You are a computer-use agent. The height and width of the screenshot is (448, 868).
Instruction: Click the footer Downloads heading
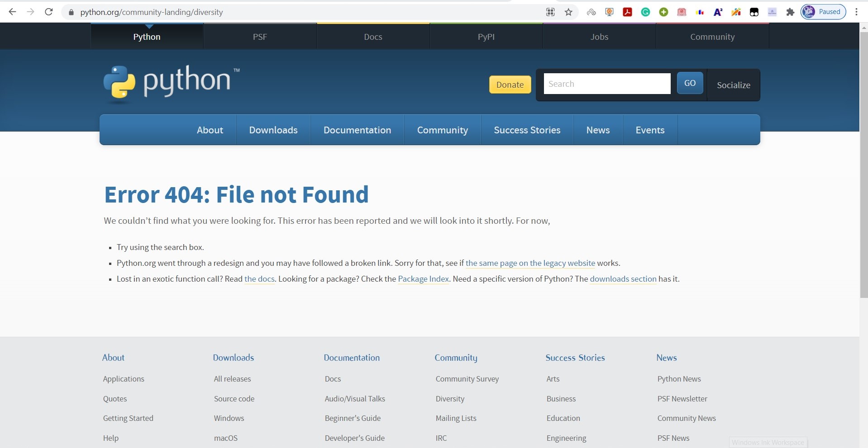pyautogui.click(x=234, y=358)
